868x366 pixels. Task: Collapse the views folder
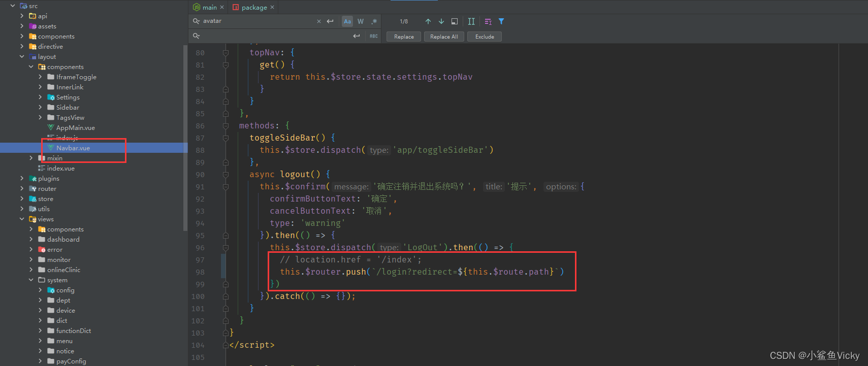pyautogui.click(x=22, y=219)
